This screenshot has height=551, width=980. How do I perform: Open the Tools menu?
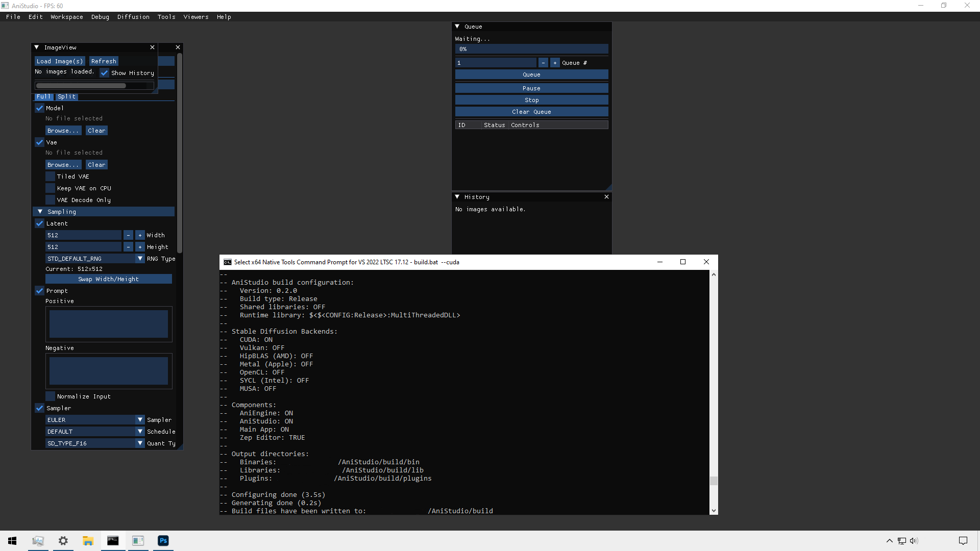(x=166, y=17)
